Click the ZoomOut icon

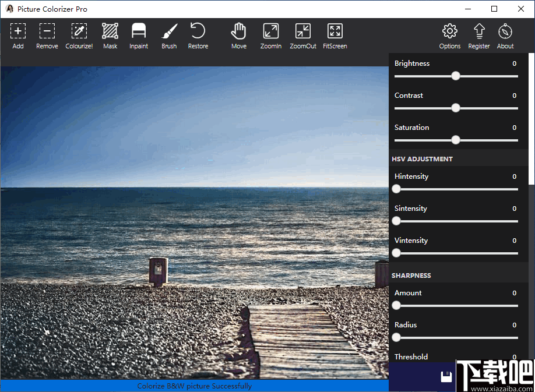pyautogui.click(x=302, y=35)
